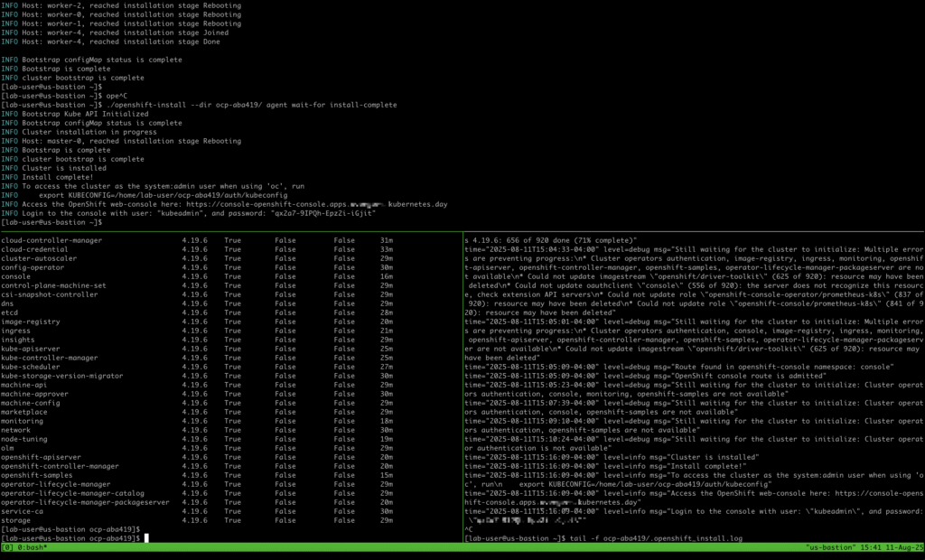The image size is (925, 560).
Task: Click the 16m age in the console operator row
Action: click(x=387, y=276)
